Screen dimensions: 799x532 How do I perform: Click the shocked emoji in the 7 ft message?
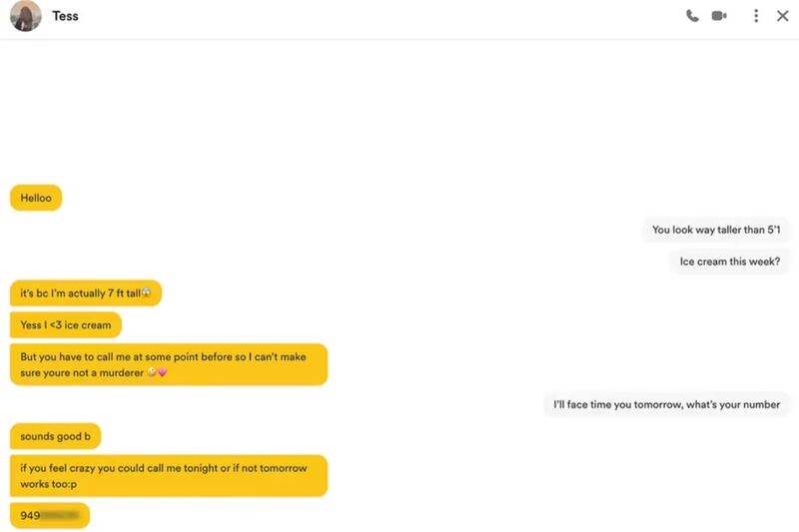point(147,293)
